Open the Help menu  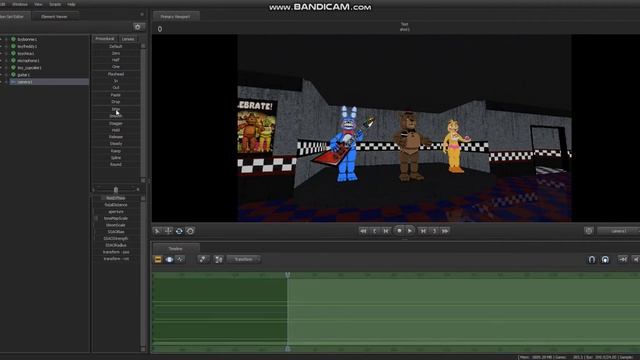71,4
